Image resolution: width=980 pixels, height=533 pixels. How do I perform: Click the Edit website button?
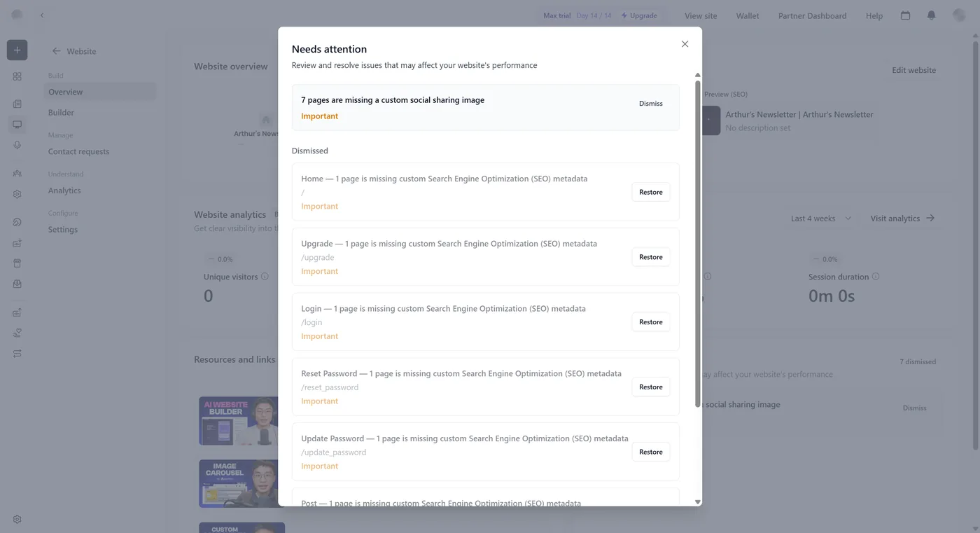pos(913,70)
